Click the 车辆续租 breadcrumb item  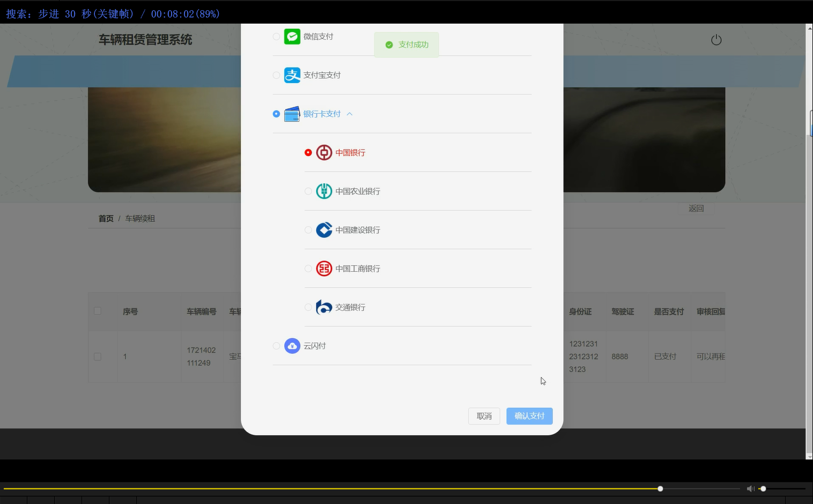point(140,218)
